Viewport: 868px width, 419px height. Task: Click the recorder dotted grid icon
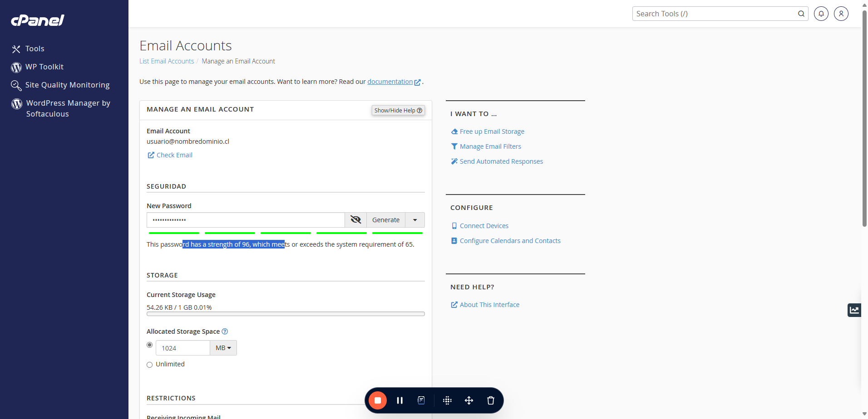click(447, 400)
